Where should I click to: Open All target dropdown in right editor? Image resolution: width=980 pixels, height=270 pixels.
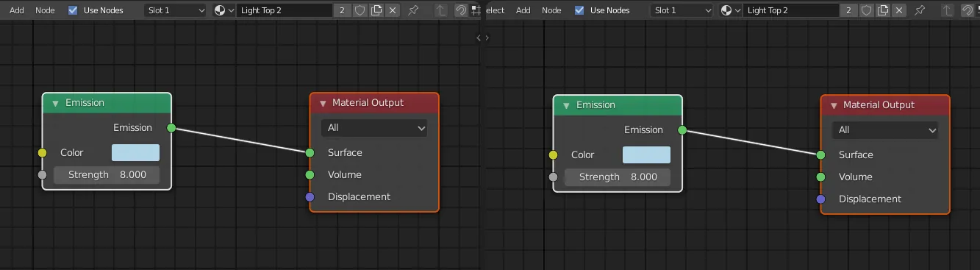tap(885, 130)
